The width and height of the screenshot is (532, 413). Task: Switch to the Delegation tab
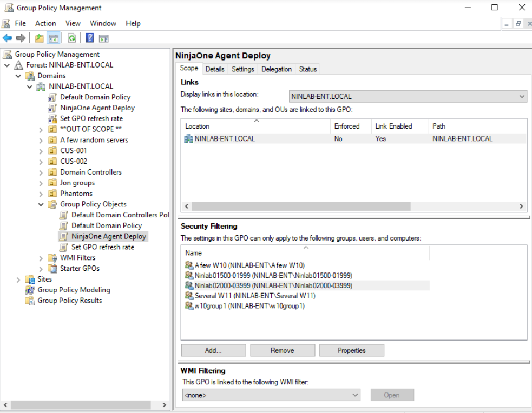[276, 69]
